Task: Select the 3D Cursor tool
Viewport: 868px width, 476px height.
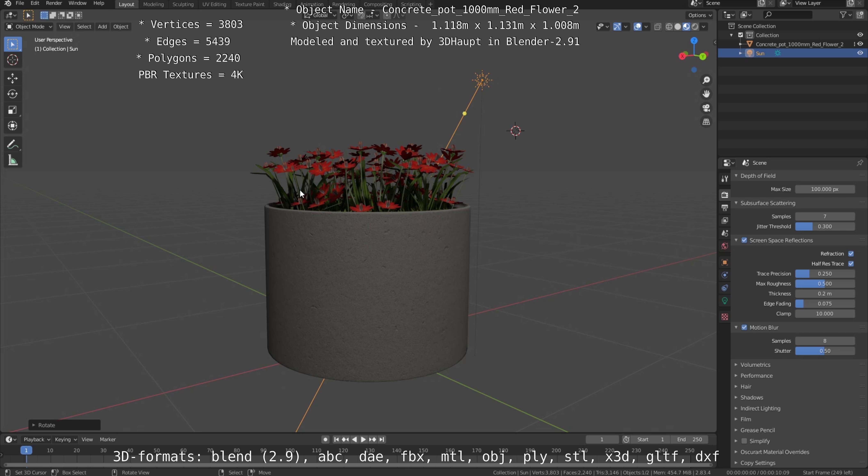Action: pos(13,60)
